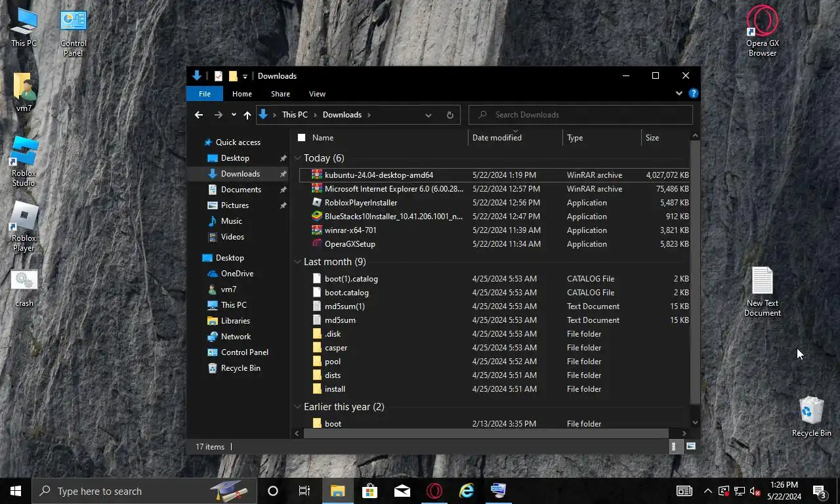Open the File ribbon tab
The height and width of the screenshot is (504, 840).
205,94
